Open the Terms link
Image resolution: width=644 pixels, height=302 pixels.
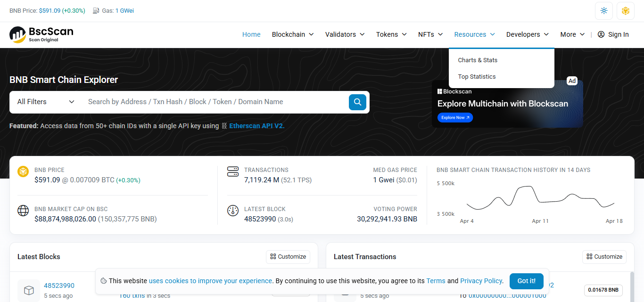coord(436,281)
